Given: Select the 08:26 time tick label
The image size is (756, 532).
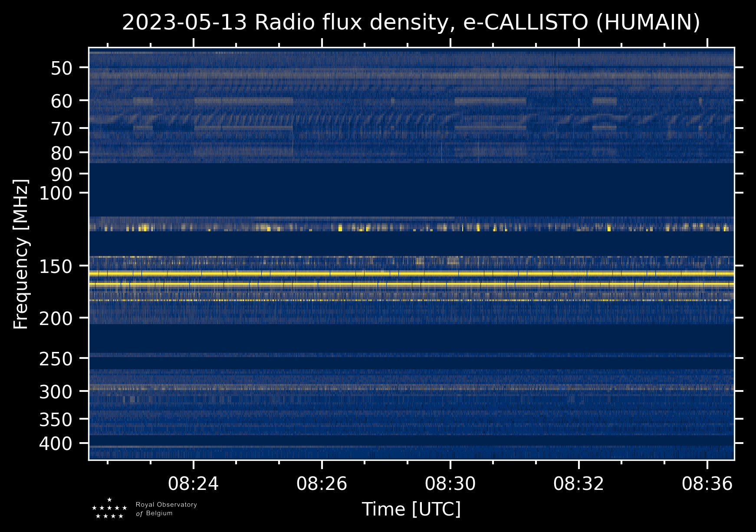Looking at the screenshot, I should 322,483.
